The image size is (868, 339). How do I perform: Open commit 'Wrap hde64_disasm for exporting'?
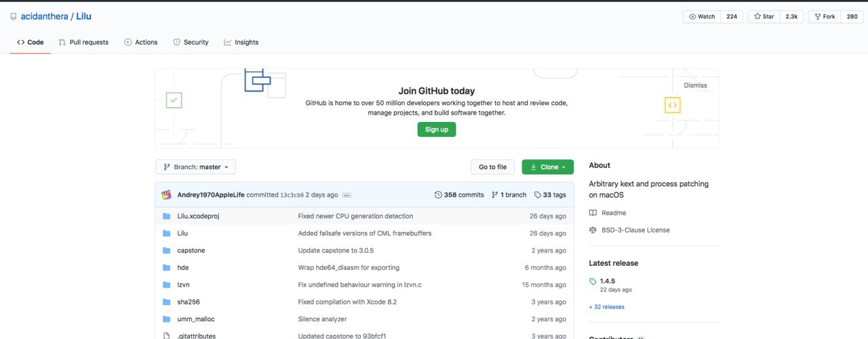[349, 268]
